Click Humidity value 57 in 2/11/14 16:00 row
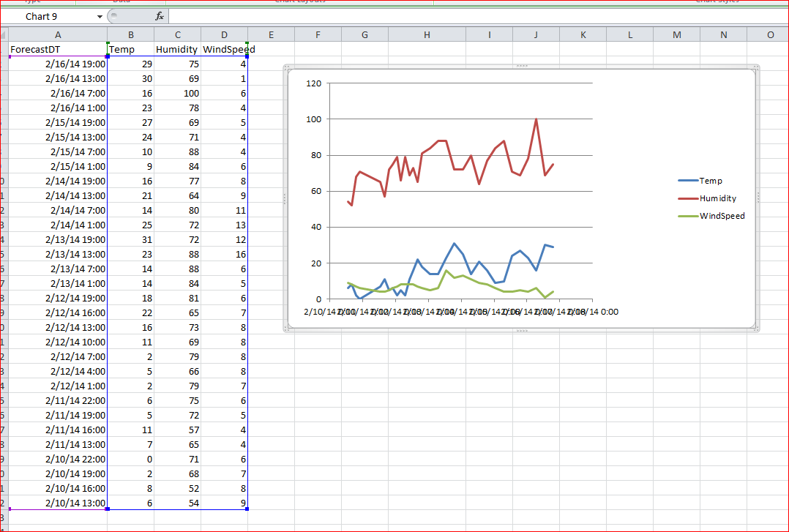 click(x=178, y=430)
